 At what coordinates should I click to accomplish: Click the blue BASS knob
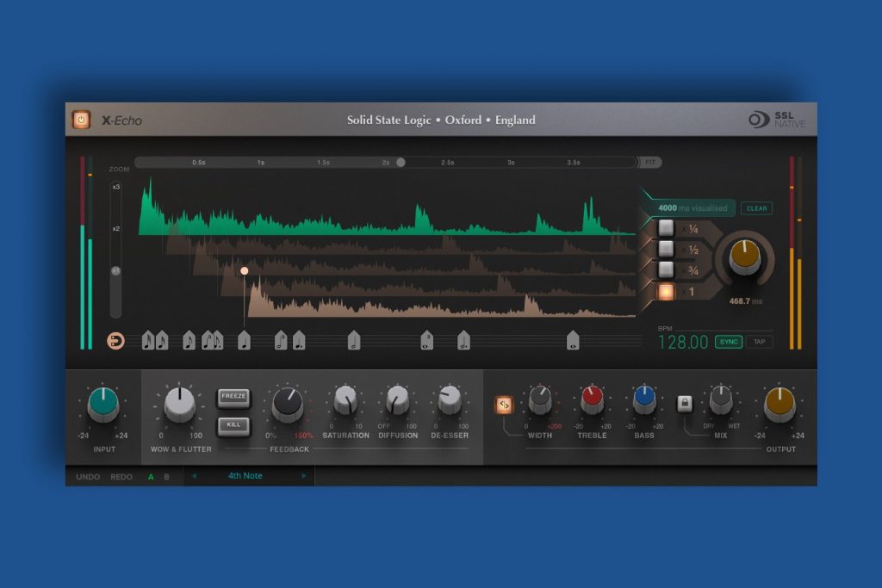pyautogui.click(x=644, y=399)
